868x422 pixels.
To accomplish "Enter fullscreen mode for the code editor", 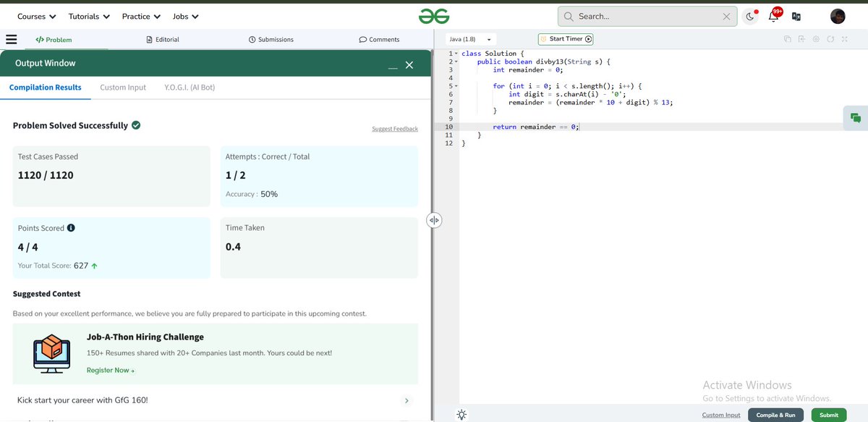I will click(844, 39).
